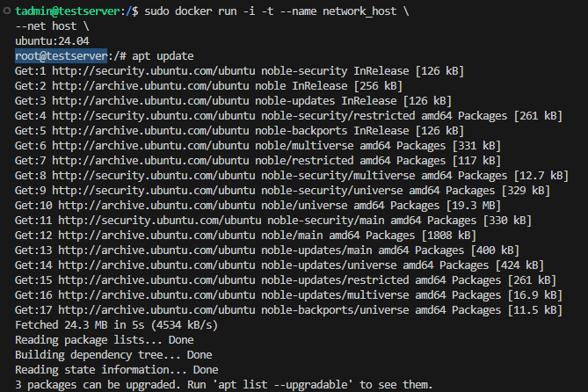The width and height of the screenshot is (588, 392).
Task: Click the Get:17 noble-backports/universe line
Action: tap(289, 310)
